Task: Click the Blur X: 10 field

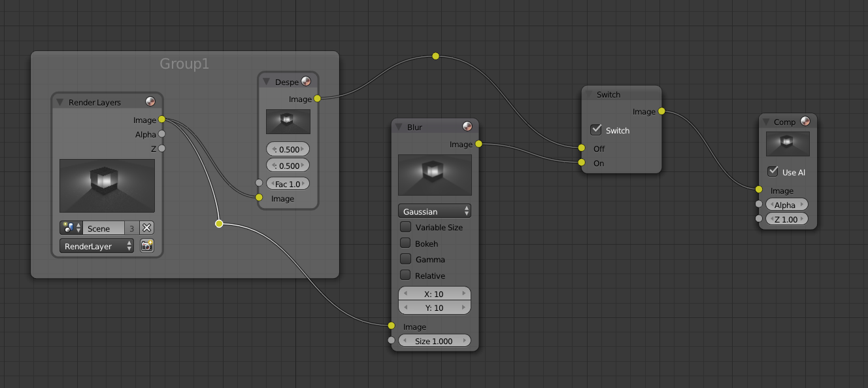Action: click(x=435, y=294)
